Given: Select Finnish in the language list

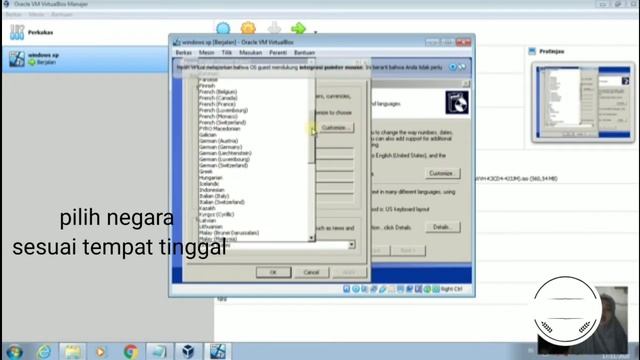Looking at the screenshot, I should point(207,86).
